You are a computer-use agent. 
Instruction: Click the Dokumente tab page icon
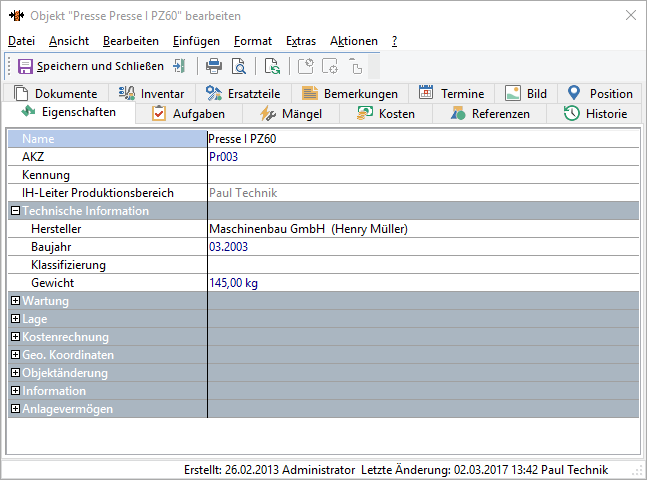21,94
